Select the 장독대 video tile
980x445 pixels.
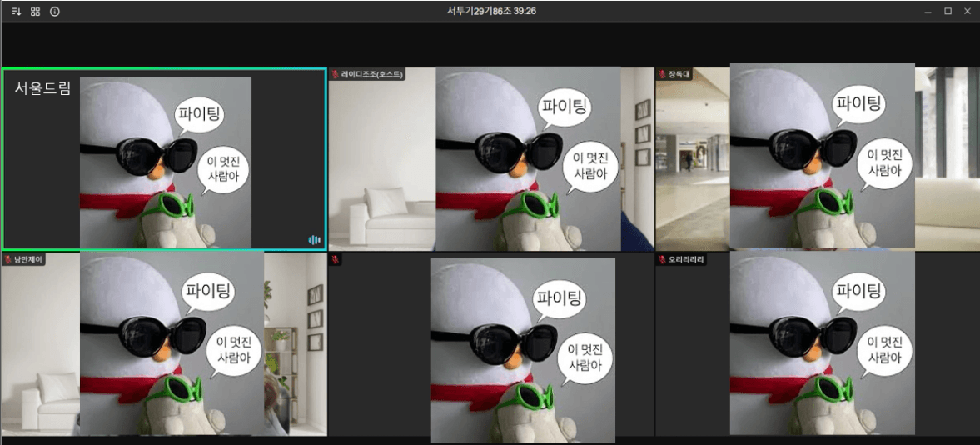pyautogui.click(x=818, y=158)
